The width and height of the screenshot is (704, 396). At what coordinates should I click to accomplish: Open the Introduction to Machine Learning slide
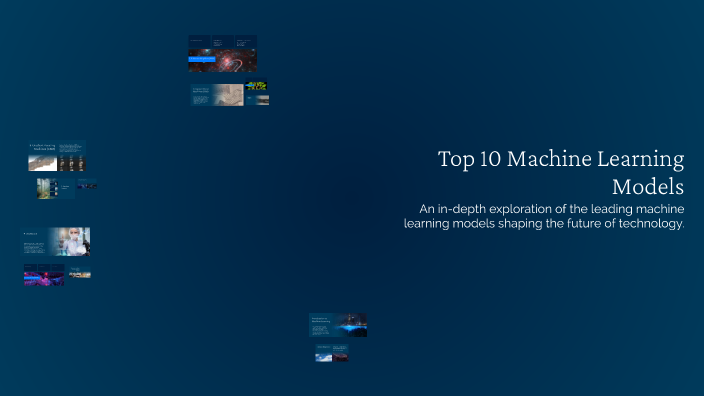point(338,325)
